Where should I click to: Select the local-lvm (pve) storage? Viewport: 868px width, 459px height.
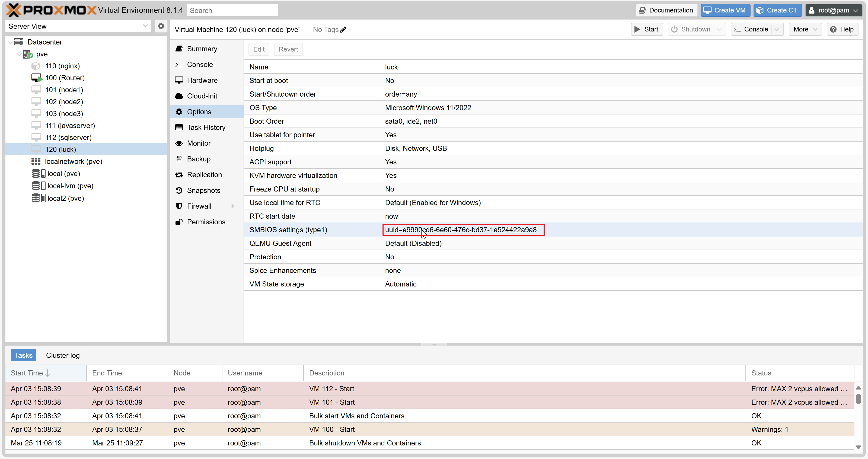[70, 186]
